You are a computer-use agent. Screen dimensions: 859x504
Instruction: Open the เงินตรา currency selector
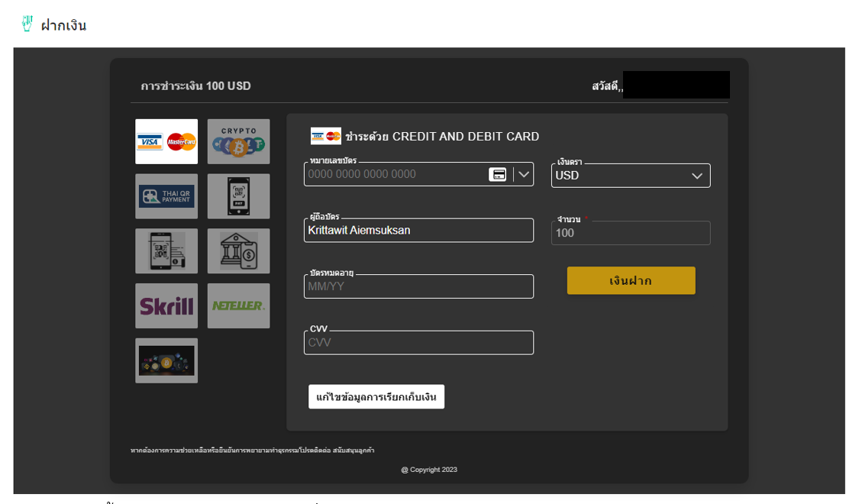pyautogui.click(x=631, y=176)
